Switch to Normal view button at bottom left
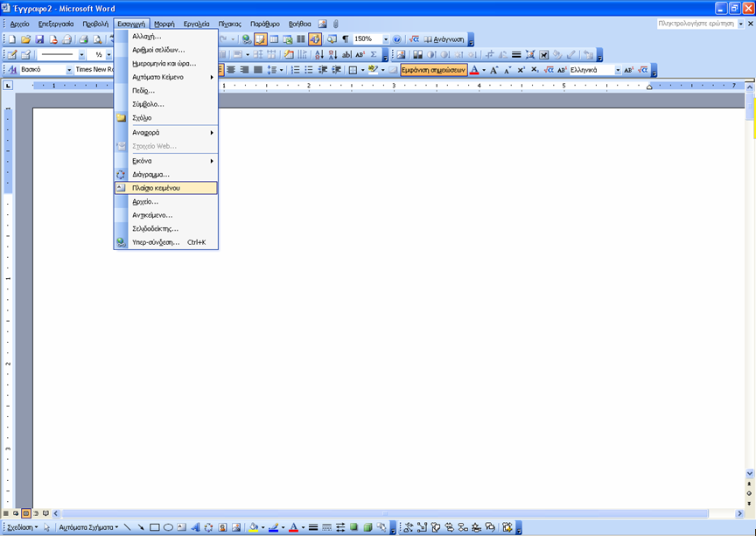 point(6,513)
